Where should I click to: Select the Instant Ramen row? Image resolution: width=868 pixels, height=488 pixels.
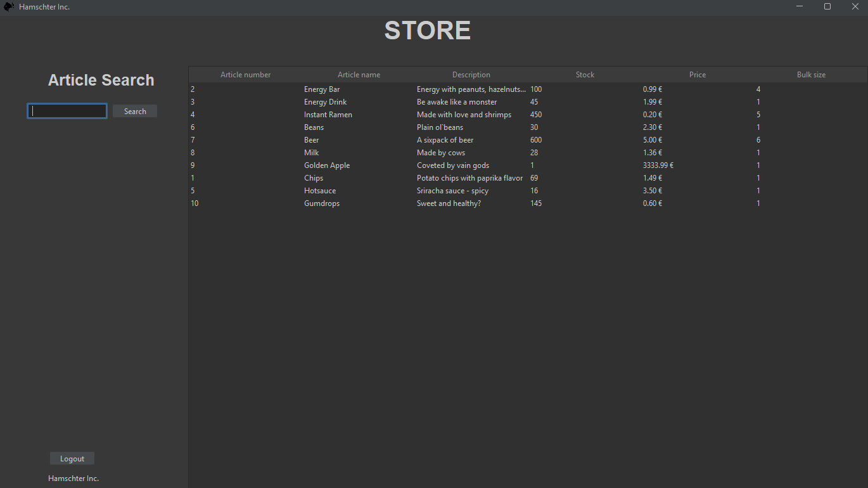tap(328, 115)
